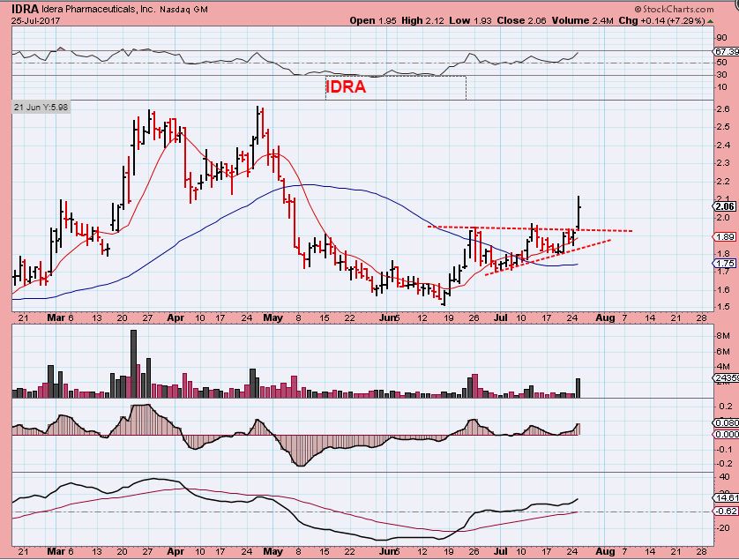Image resolution: width=739 pixels, height=560 pixels.
Task: Click the 2.4 price axis label
Action: 722,146
